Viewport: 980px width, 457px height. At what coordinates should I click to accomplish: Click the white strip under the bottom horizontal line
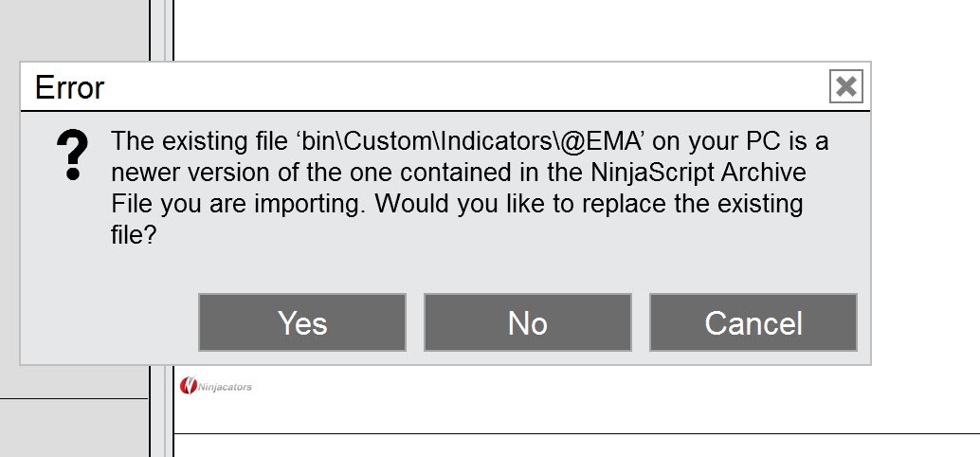[569, 446]
